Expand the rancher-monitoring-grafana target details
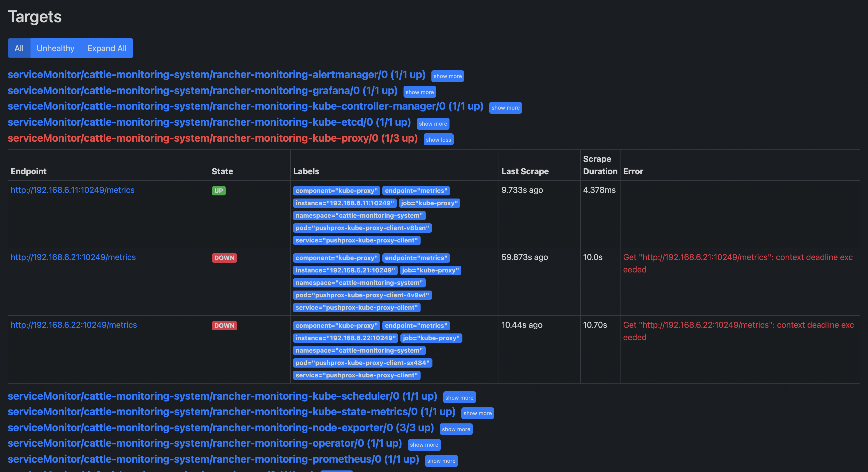Image resolution: width=868 pixels, height=472 pixels. 419,92
